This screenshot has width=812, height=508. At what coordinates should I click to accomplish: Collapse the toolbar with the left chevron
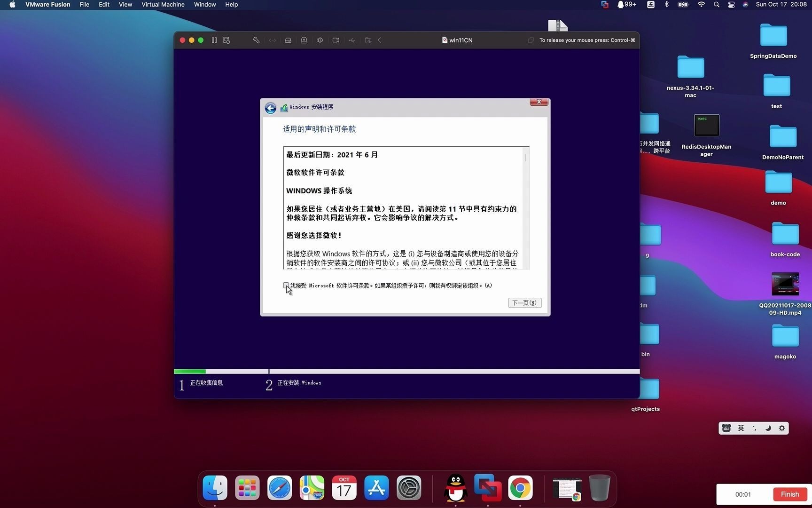(380, 40)
